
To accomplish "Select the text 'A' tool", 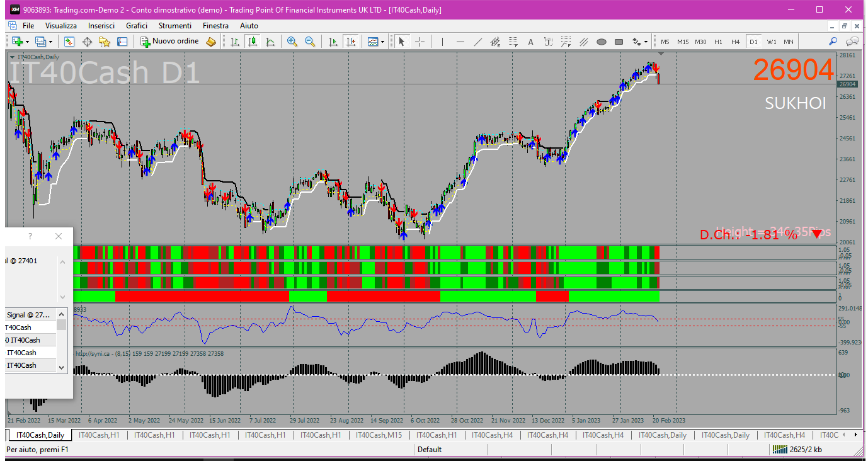I will pos(530,42).
